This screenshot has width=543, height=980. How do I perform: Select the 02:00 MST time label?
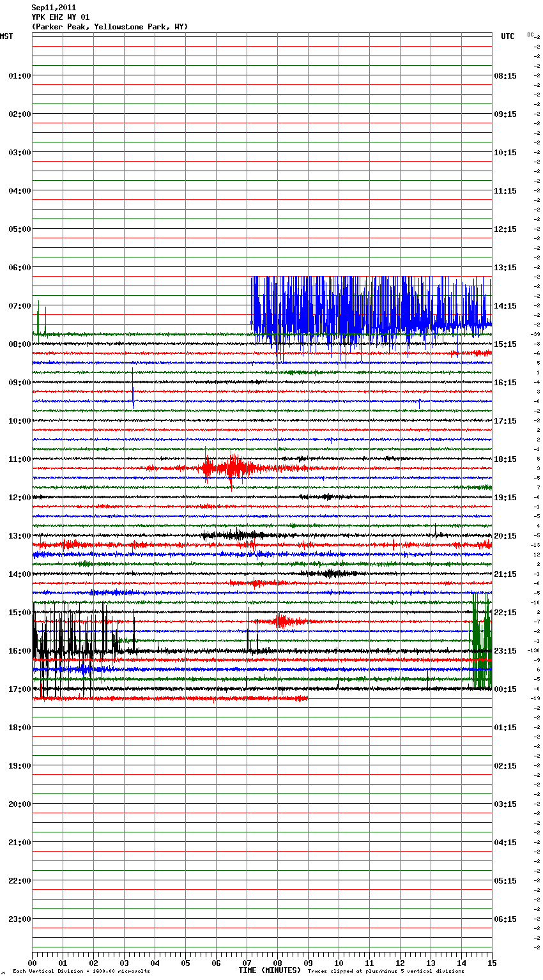coord(19,114)
